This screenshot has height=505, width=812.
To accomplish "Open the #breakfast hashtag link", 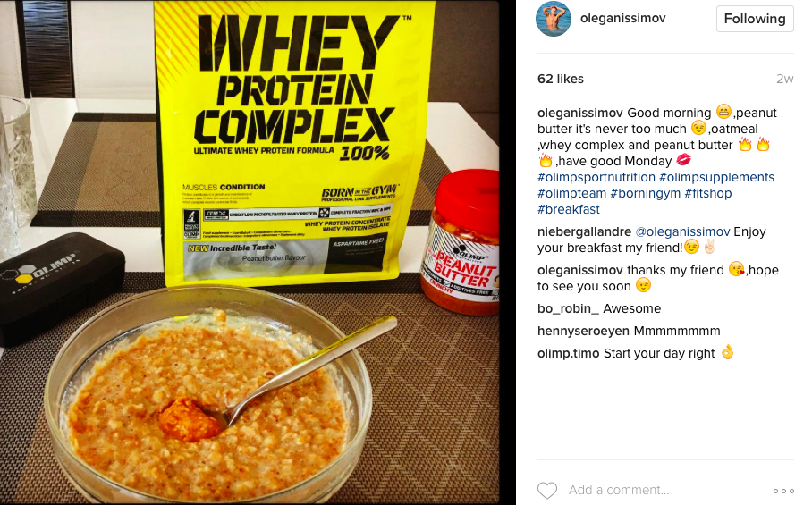I will (x=569, y=209).
